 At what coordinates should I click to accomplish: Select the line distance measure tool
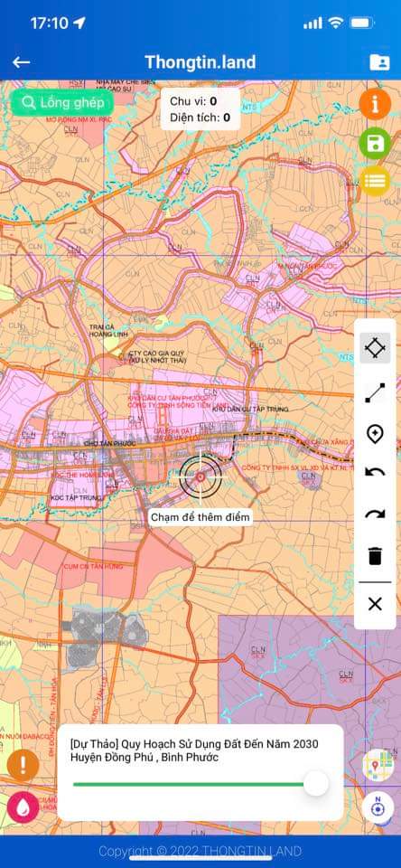click(375, 392)
